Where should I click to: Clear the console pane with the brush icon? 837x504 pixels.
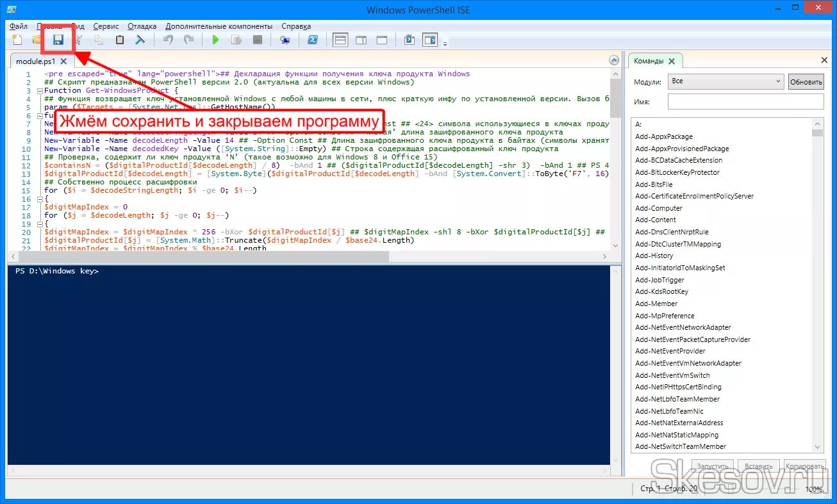[x=140, y=40]
